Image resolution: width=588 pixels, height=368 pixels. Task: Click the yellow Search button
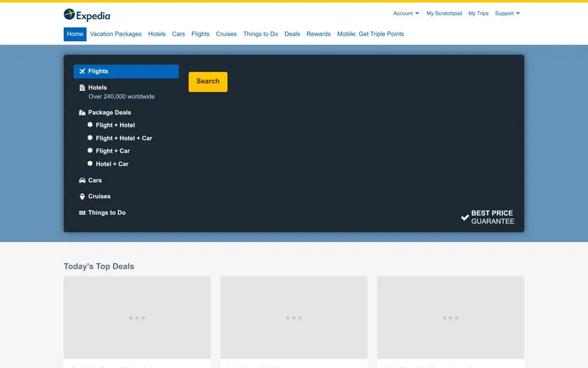[x=208, y=82]
